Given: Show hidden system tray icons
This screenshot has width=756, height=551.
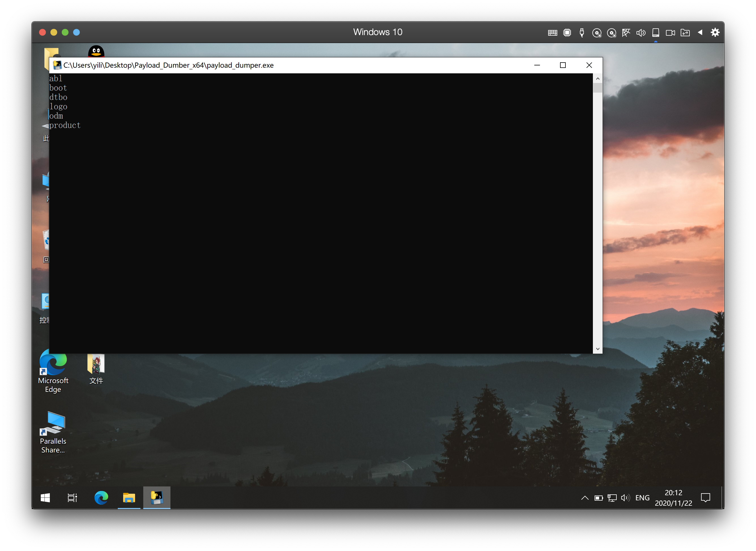Looking at the screenshot, I should point(585,498).
